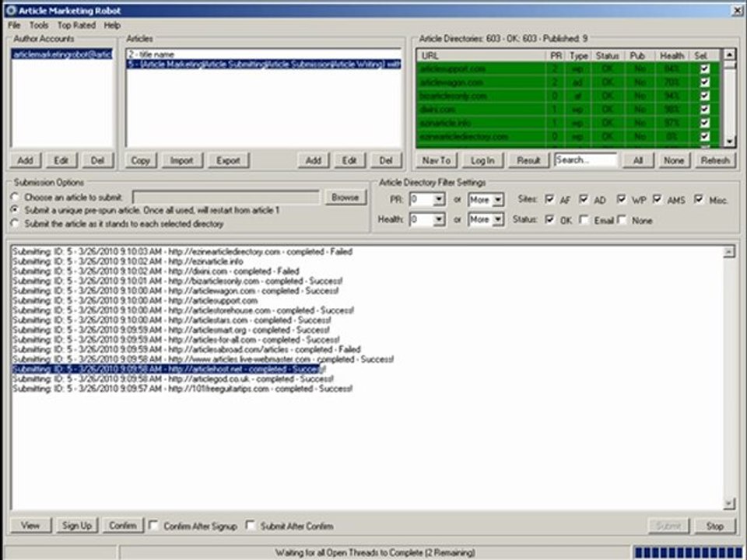Uncheck Sel box for articlesupport.com row
The image size is (747, 560).
705,68
